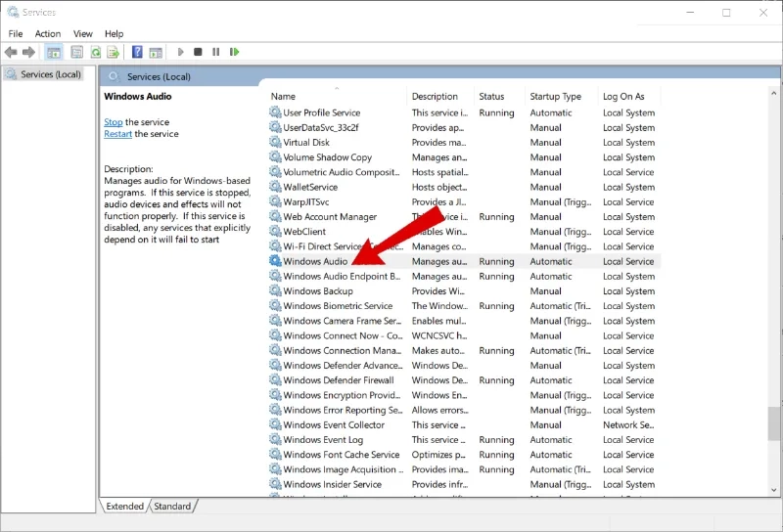Click the gear icon of Virtual Disk
The image size is (783, 532).
click(275, 142)
